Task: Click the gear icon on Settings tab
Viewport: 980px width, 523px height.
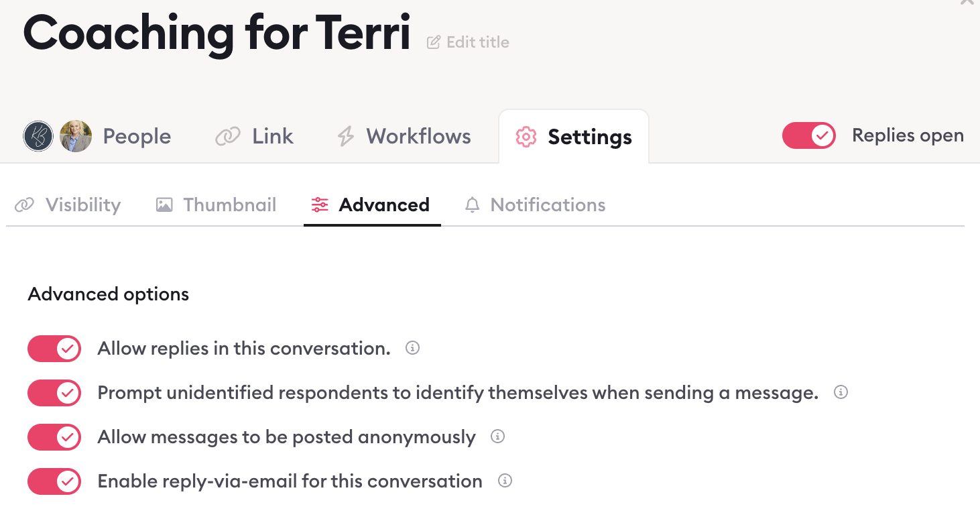Action: [526, 137]
